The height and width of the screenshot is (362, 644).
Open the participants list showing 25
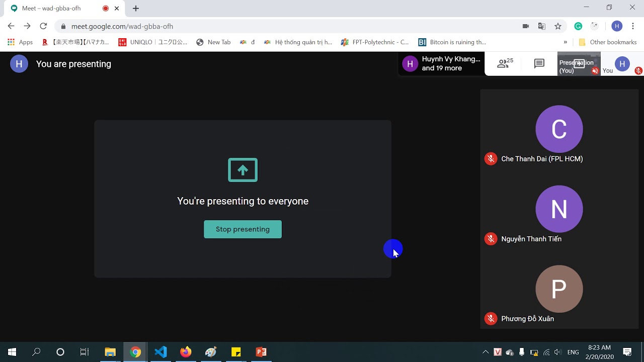point(505,63)
